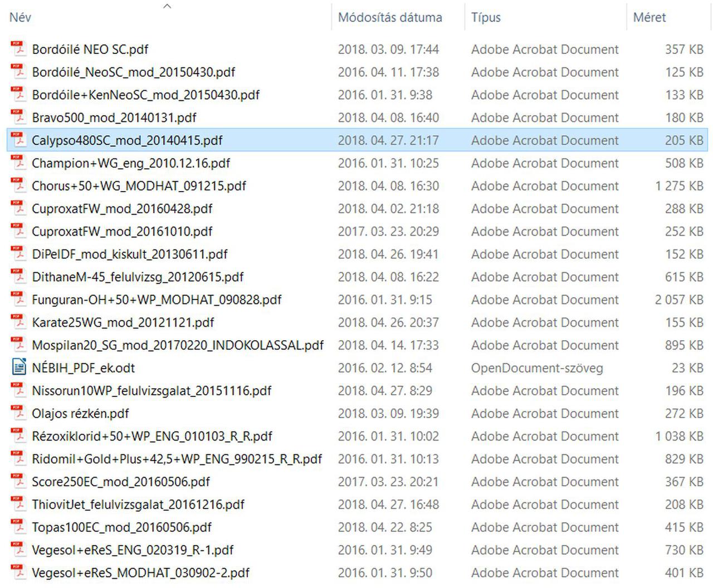Click the date 2018. 04. 27. 21:17
713x588 pixels.
tap(388, 141)
